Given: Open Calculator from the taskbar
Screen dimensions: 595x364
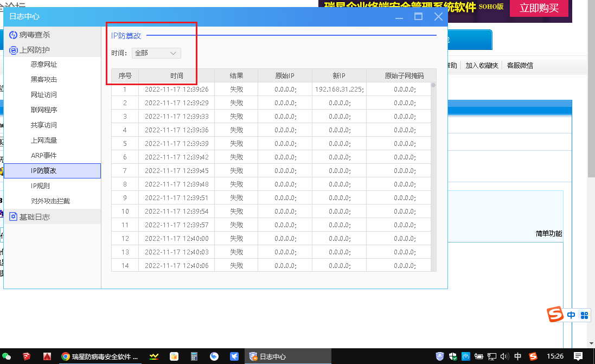Looking at the screenshot, I should click(194, 356).
